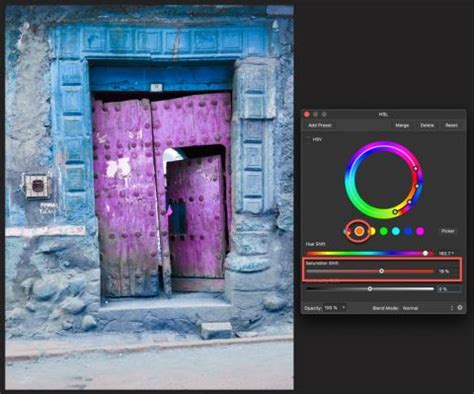This screenshot has height=394, width=474.
Task: Click the Luminosity Shift slider handle
Action: tap(370, 289)
